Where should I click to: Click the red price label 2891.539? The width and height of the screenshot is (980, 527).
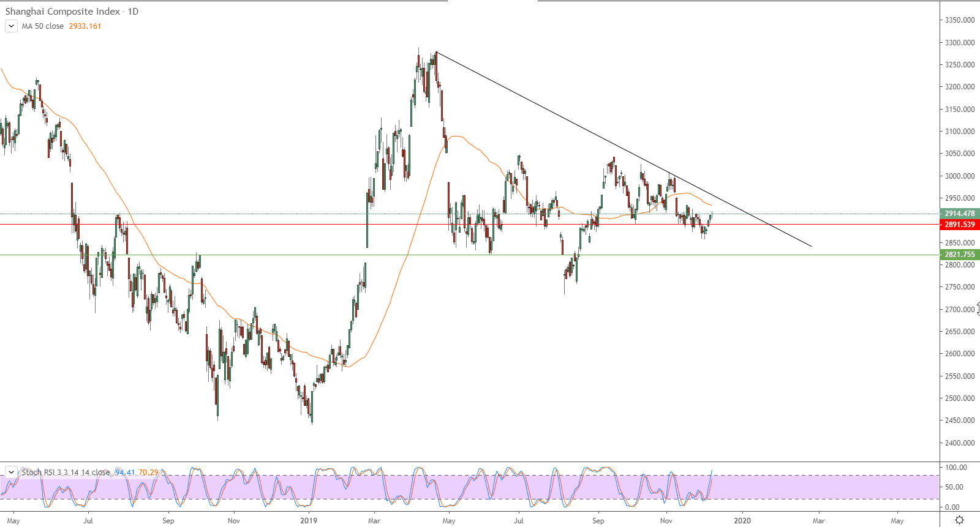(x=960, y=225)
